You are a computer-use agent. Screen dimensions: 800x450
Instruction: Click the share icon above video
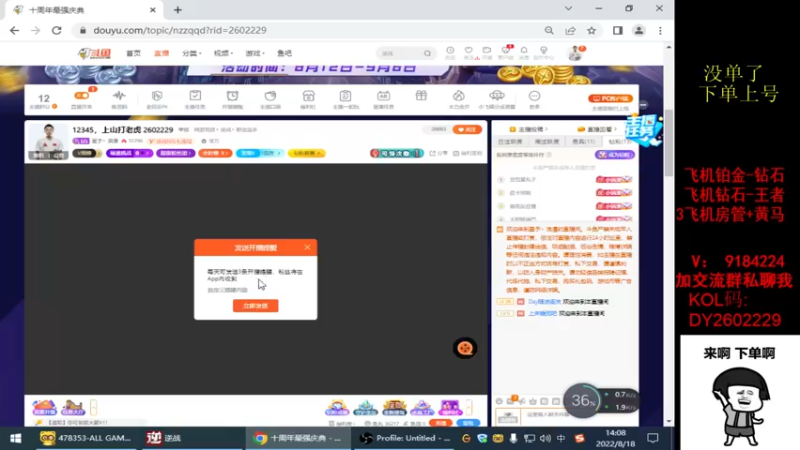tap(438, 153)
